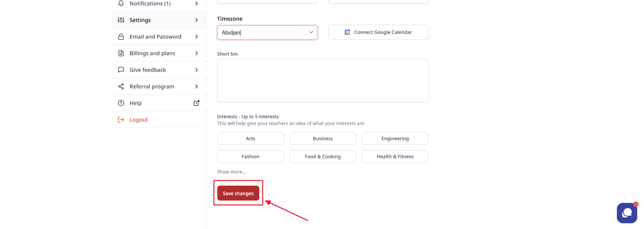Viewport: 644px width, 229px height.
Task: Select the Business interest option
Action: click(x=323, y=139)
